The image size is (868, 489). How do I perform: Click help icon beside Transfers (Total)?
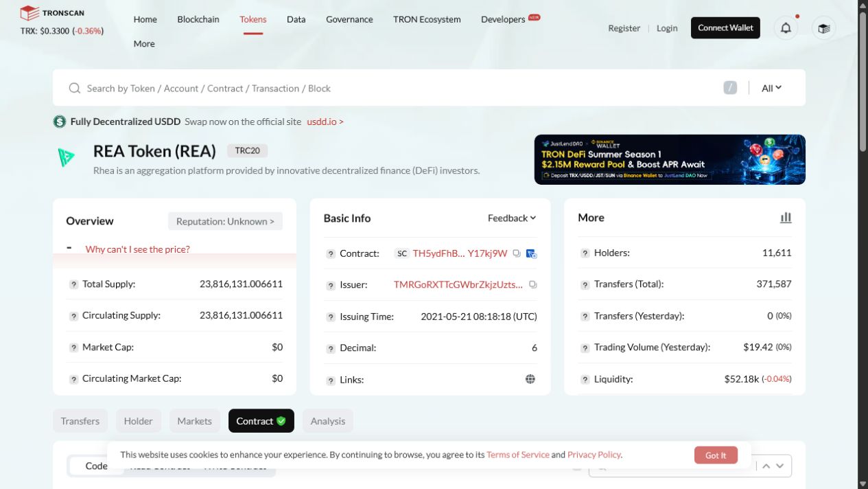(x=585, y=284)
